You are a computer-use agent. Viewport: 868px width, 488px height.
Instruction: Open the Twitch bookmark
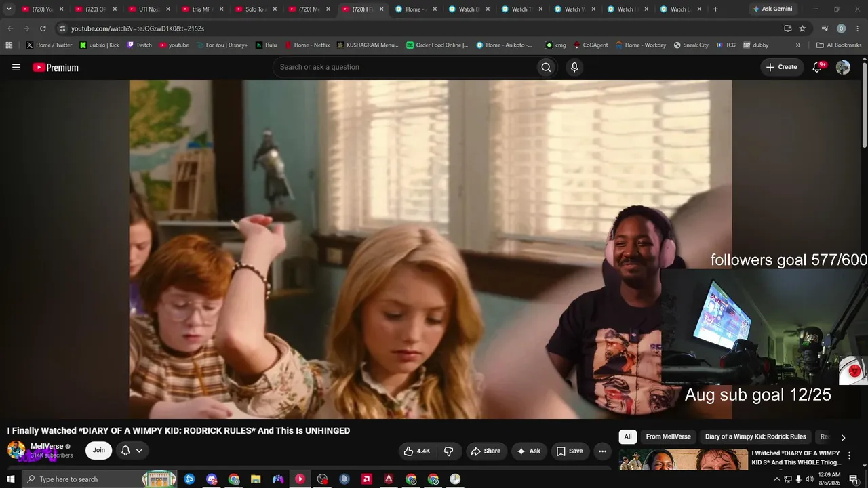(140, 45)
